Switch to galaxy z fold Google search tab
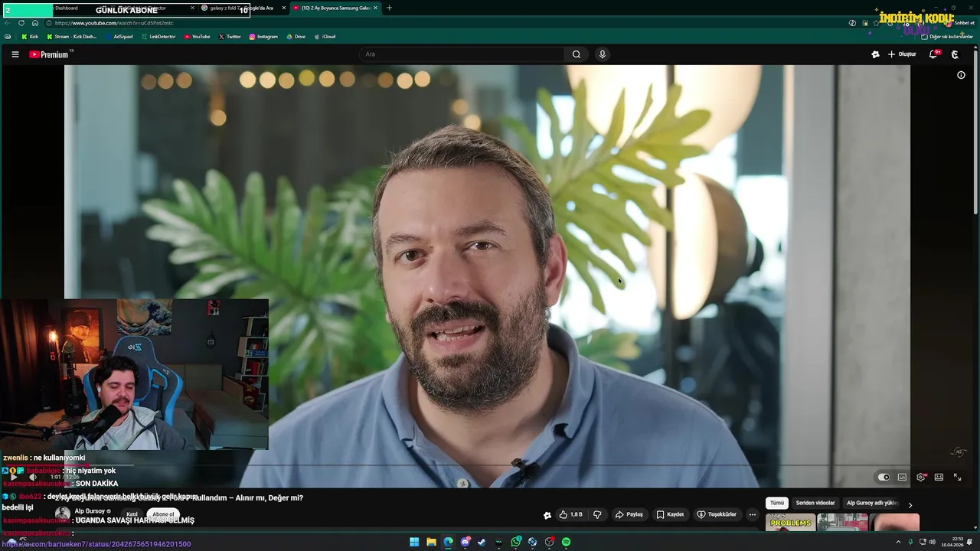This screenshot has width=980, height=551. pyautogui.click(x=241, y=8)
